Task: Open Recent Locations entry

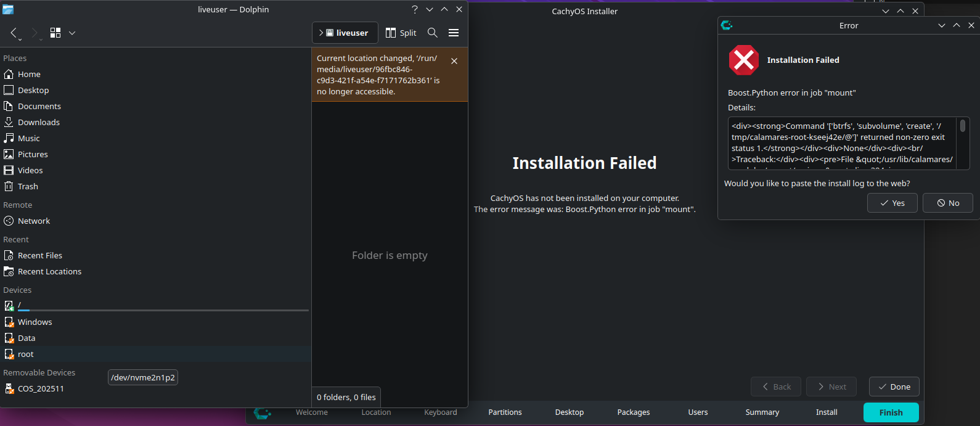Action: pos(155,271)
